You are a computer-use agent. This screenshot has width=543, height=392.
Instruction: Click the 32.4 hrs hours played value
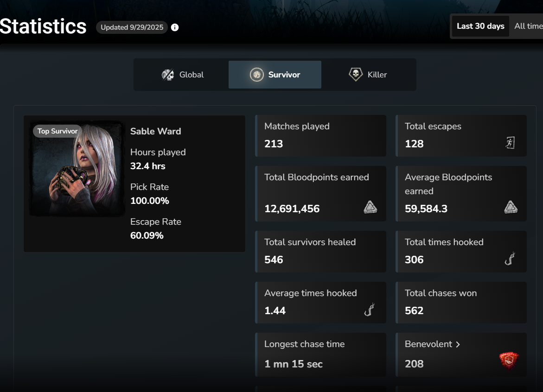click(148, 166)
